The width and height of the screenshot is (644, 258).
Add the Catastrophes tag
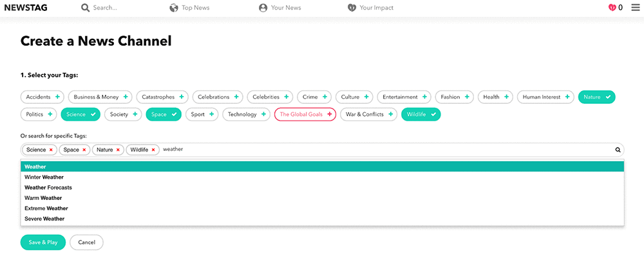point(162,97)
